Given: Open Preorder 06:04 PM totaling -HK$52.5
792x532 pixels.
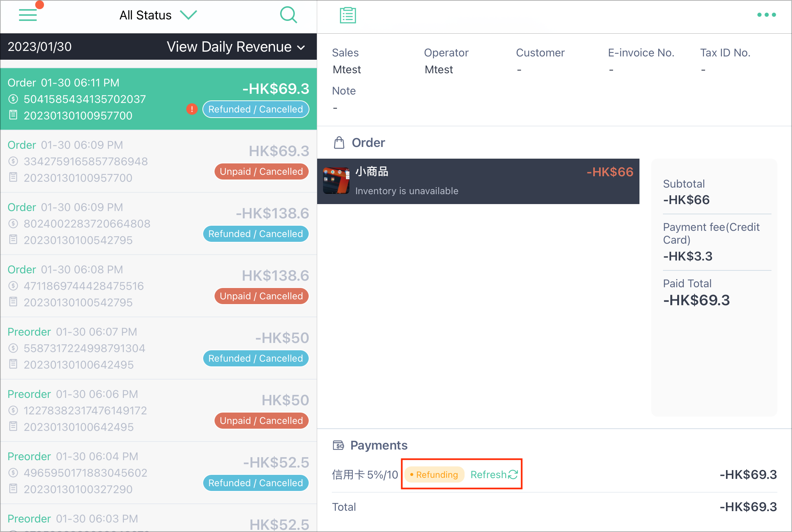Looking at the screenshot, I should (x=158, y=473).
